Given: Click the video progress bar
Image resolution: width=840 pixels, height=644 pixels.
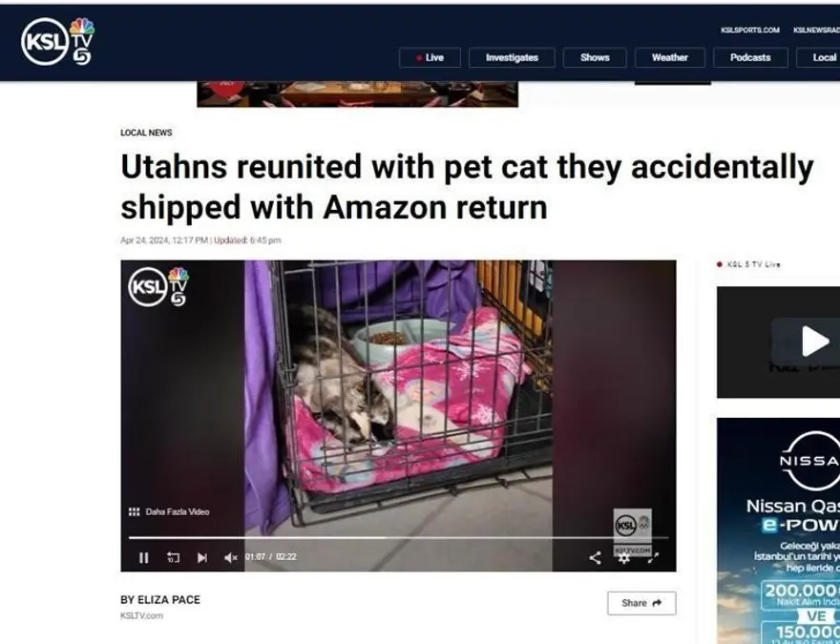Looking at the screenshot, I should (x=399, y=537).
